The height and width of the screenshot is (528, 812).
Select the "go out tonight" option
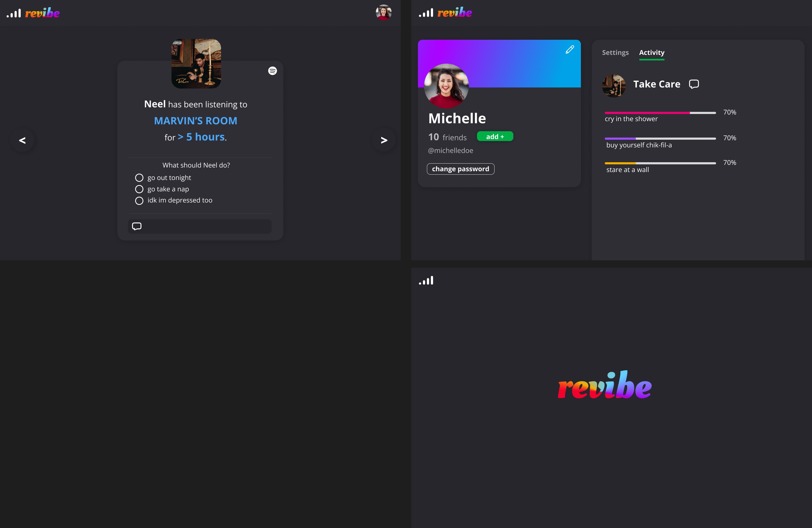pyautogui.click(x=139, y=178)
